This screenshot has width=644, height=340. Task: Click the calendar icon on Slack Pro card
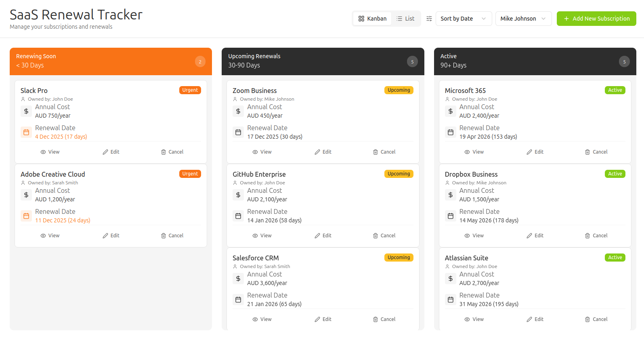[x=26, y=132]
